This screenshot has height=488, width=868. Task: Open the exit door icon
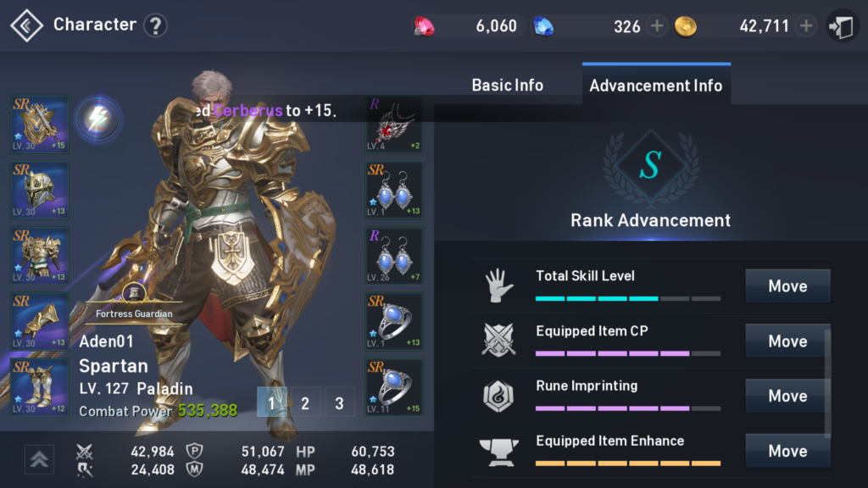(x=842, y=26)
